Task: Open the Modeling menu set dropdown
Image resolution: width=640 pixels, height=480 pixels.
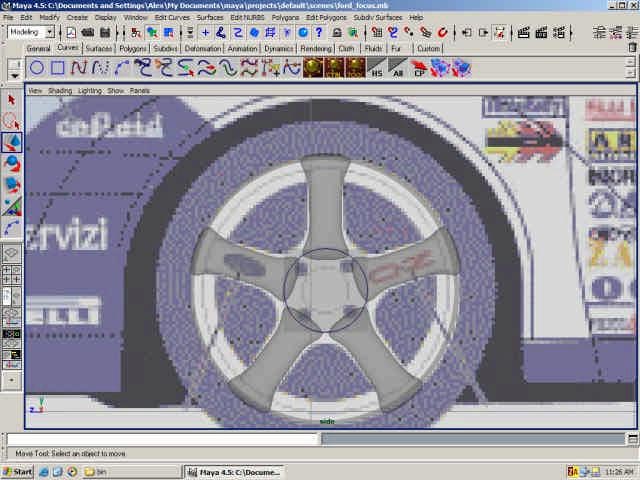Action: tap(31, 32)
